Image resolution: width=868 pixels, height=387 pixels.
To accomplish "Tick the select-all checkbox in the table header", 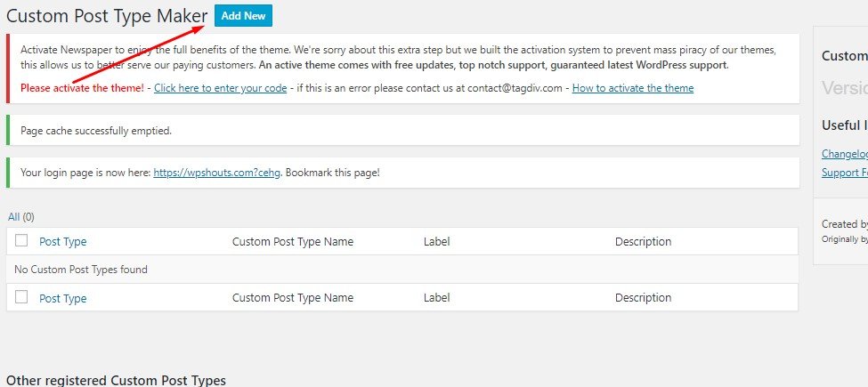I will click(21, 241).
